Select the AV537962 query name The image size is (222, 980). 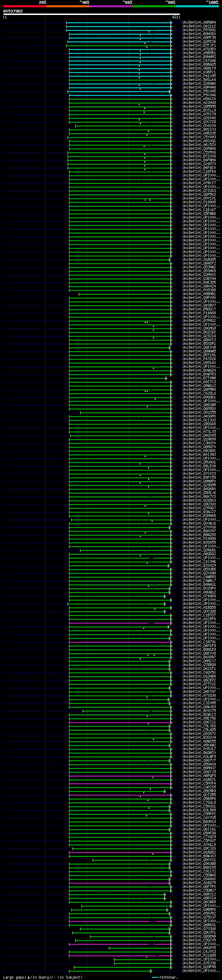(x=13, y=11)
